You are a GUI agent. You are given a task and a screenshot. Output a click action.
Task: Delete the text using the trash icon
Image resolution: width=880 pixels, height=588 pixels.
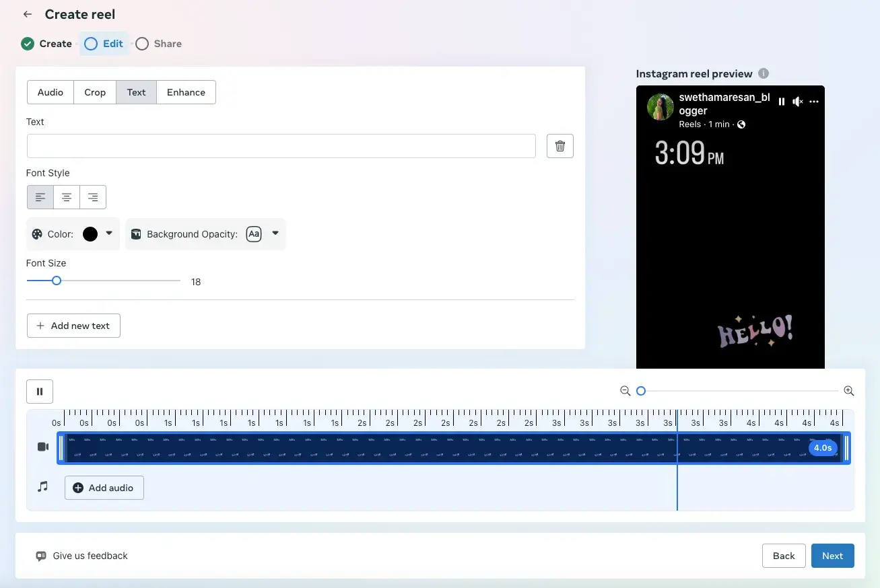click(x=560, y=146)
